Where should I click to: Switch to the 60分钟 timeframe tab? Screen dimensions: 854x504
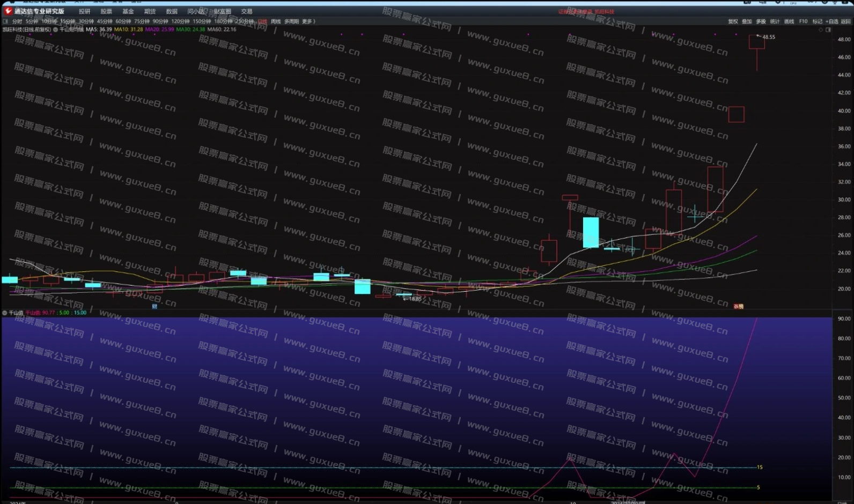pos(123,21)
